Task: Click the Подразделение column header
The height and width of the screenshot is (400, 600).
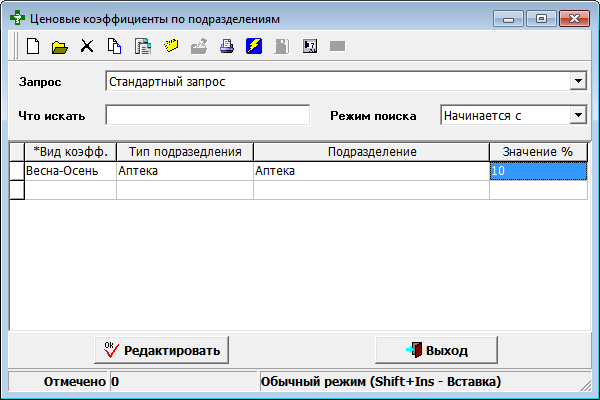Action: click(372, 152)
